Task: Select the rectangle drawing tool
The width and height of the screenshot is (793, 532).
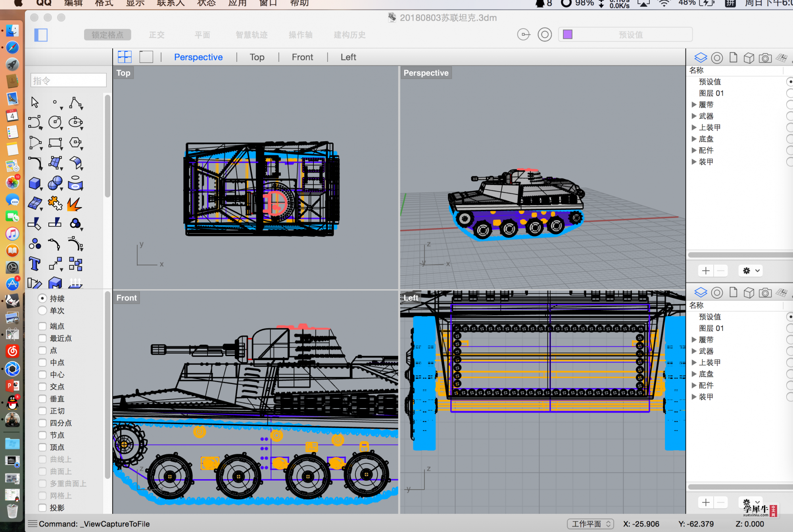Action: tap(55, 143)
